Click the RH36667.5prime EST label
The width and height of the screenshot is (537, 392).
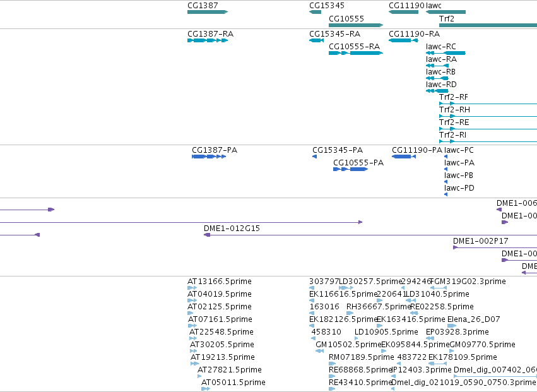pos(379,307)
